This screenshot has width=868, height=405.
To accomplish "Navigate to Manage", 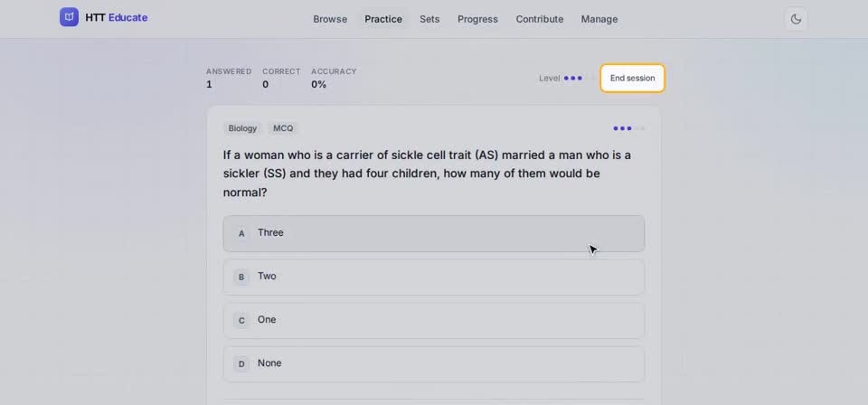I will click(599, 19).
